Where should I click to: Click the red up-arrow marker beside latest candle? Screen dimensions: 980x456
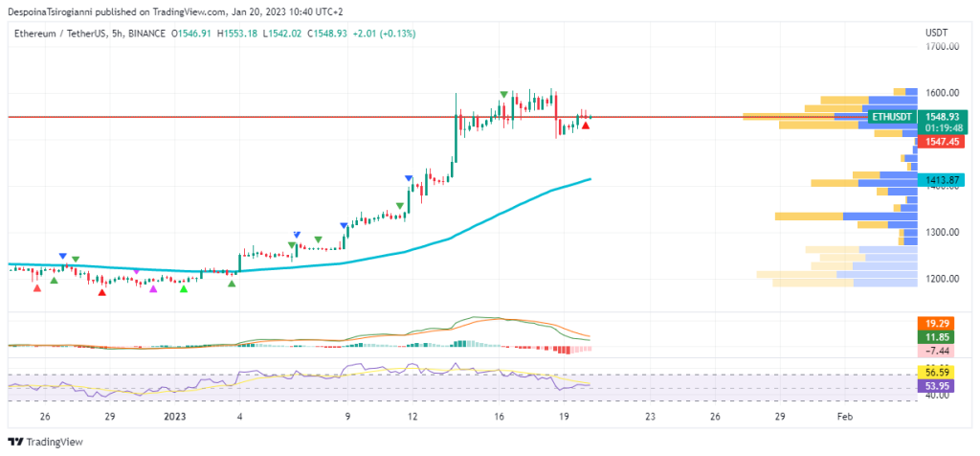(x=586, y=125)
